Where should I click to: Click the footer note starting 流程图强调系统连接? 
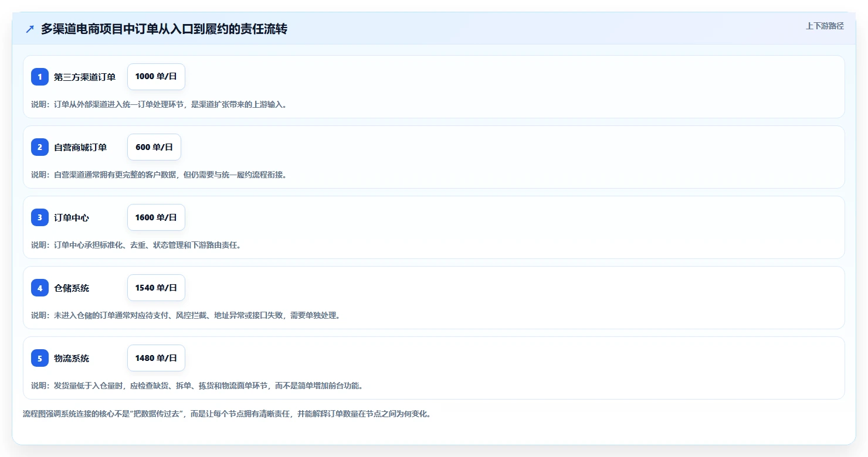(x=228, y=414)
